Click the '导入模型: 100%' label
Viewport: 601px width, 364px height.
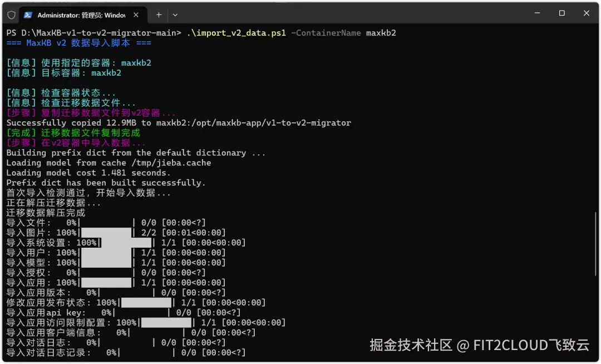click(41, 262)
